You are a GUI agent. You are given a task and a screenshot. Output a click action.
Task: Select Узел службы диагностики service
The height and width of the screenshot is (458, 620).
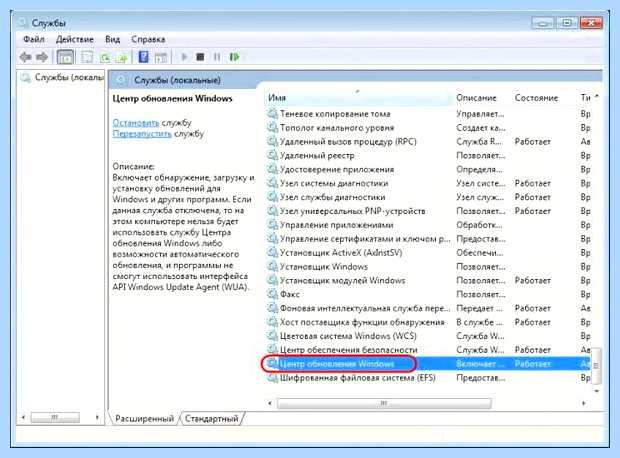(x=427, y=197)
